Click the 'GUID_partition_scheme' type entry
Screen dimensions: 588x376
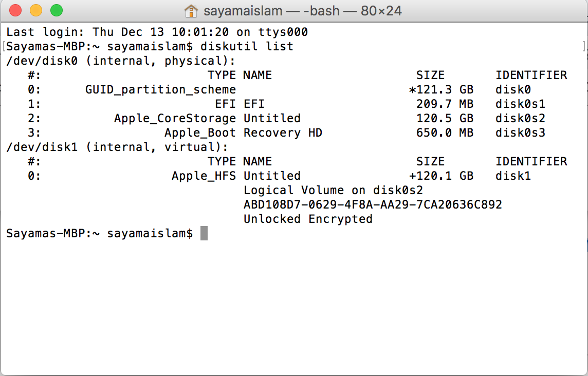coord(160,90)
